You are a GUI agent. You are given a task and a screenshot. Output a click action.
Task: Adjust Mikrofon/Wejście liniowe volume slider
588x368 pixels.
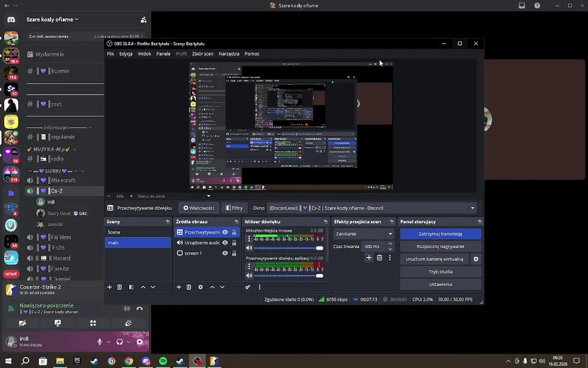288,248
